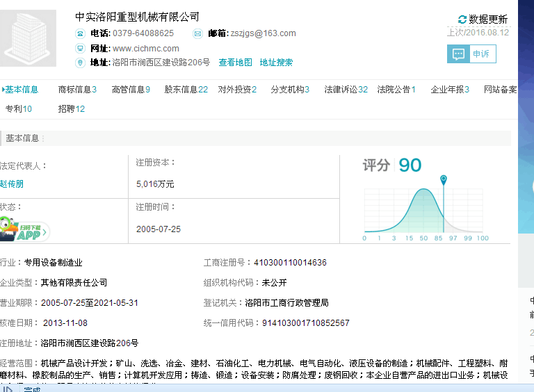The image size is (534, 392).
Task: Open the 专利 tab
Action: [18, 109]
